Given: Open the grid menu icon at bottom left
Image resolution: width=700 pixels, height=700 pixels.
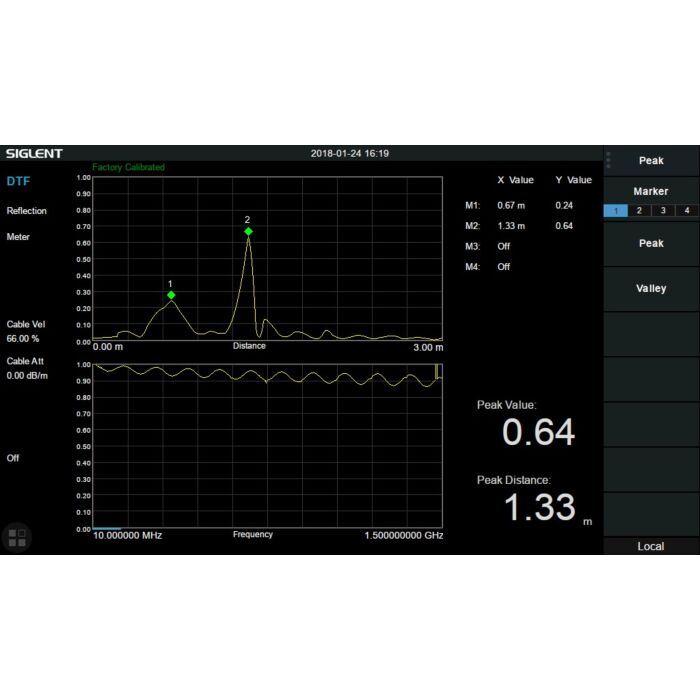Looking at the screenshot, I should 17,538.
